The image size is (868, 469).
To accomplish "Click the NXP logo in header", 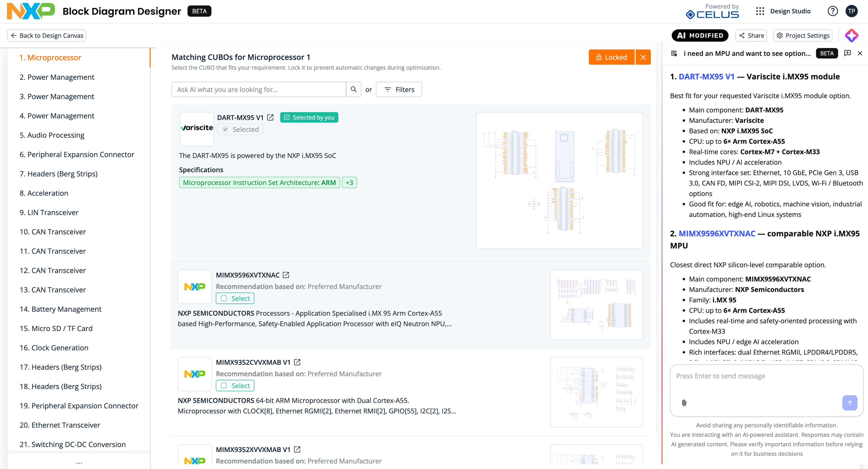I will click(x=31, y=11).
